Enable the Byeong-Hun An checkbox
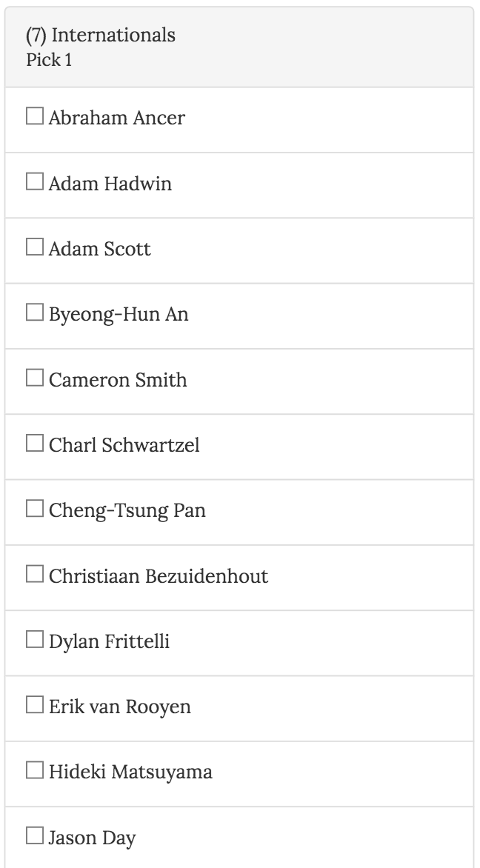480x868 pixels. pyautogui.click(x=35, y=313)
